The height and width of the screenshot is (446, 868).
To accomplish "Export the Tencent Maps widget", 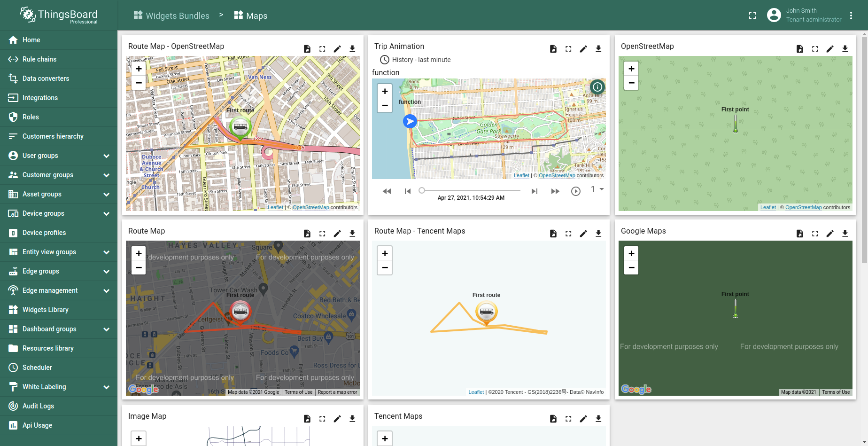I will tap(598, 419).
